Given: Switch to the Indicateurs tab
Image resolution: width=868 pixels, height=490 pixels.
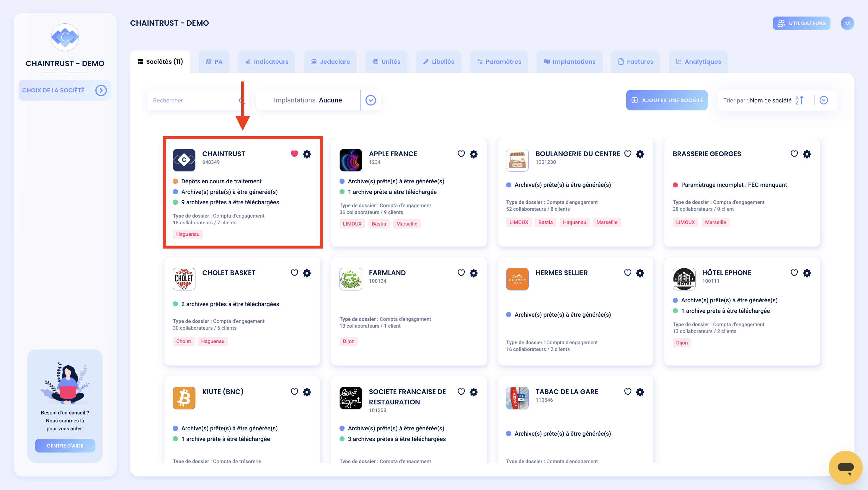Looking at the screenshot, I should (x=267, y=62).
